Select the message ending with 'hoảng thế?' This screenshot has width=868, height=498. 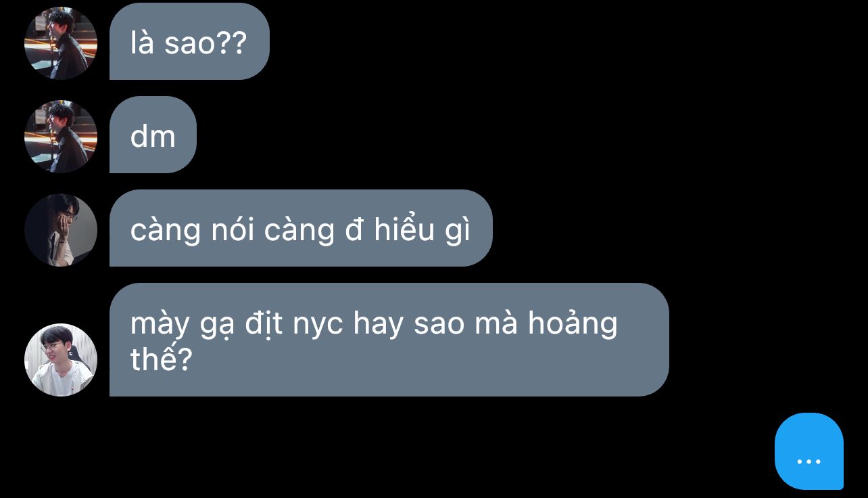(389, 340)
